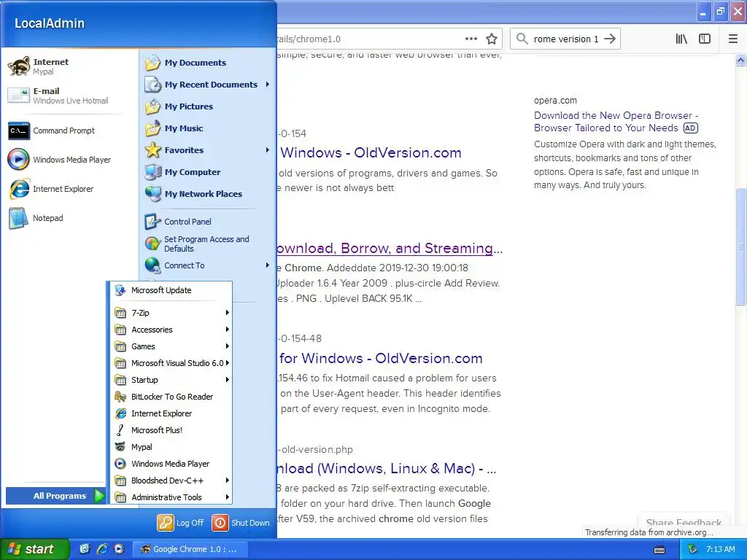Click the Windows start button

click(x=34, y=549)
